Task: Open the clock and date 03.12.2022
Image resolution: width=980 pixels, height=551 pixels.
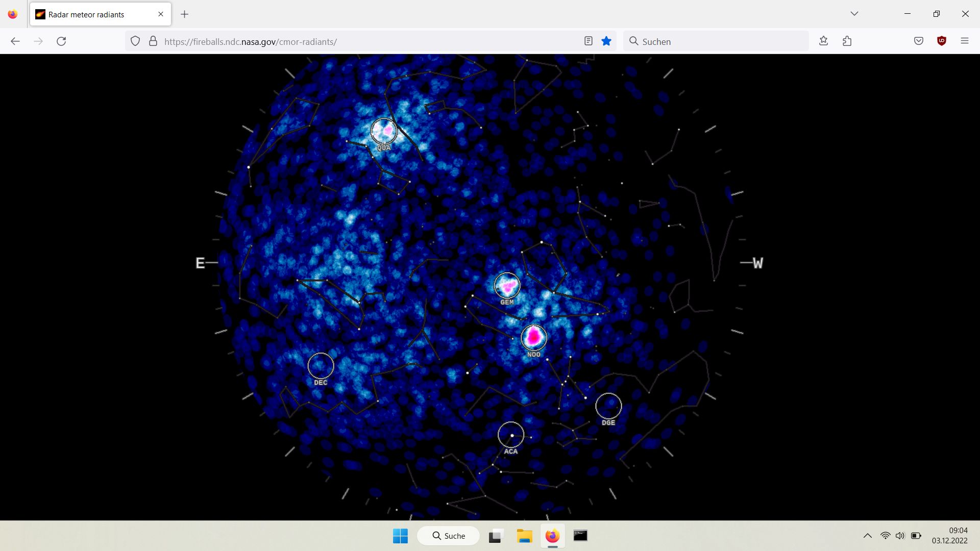Action: (950, 536)
